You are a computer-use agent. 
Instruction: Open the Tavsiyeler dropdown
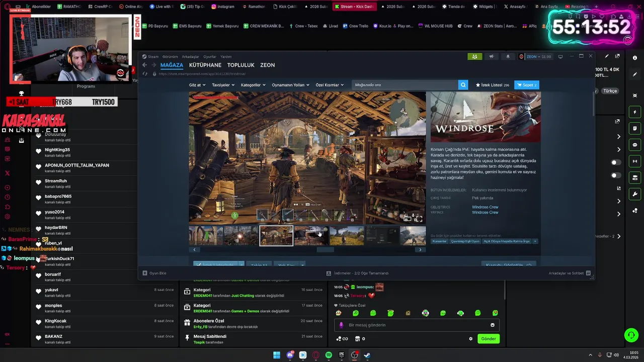(223, 85)
